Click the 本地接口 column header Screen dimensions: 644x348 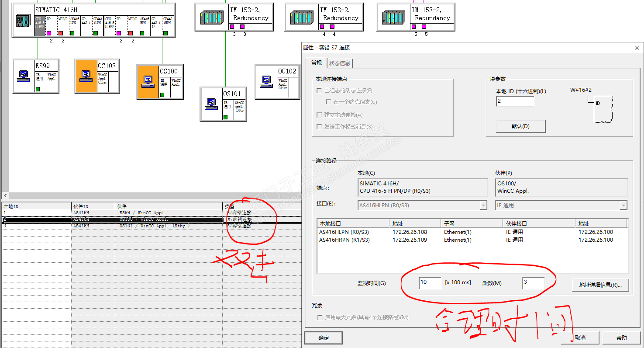354,223
